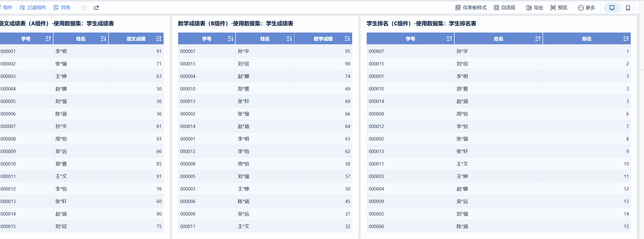Click the 语文成绩 column header label
The image size is (644, 239).
coord(136,39)
